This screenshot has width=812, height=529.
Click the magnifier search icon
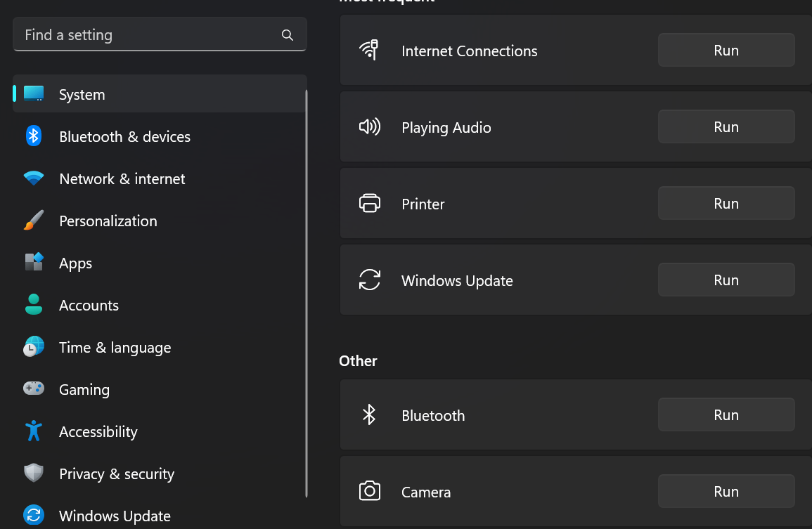(288, 35)
